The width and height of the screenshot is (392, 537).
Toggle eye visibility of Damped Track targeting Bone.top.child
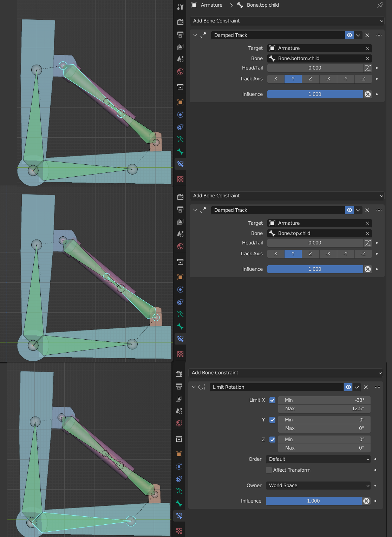tap(349, 210)
